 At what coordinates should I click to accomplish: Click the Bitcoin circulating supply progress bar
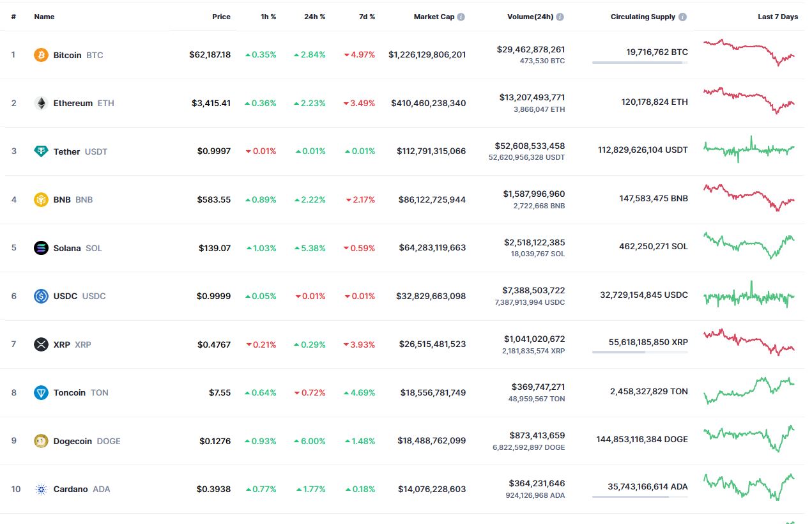(640, 63)
